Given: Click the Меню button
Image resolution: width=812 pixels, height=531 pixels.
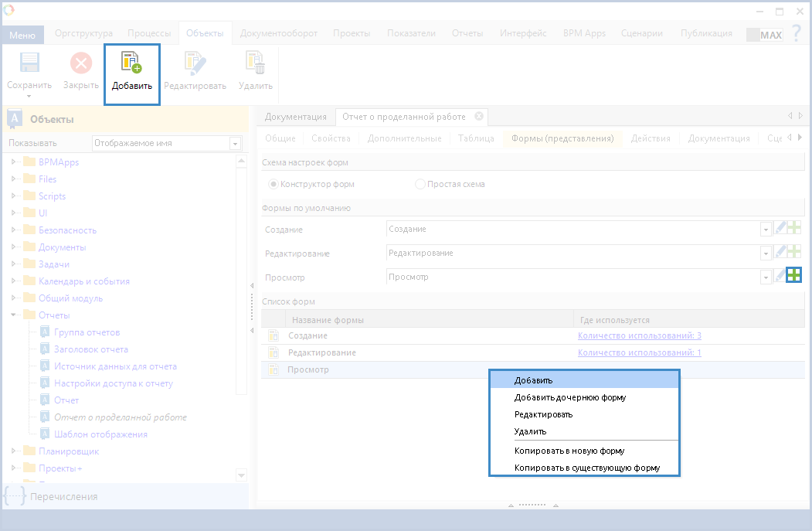Looking at the screenshot, I should [x=22, y=35].
